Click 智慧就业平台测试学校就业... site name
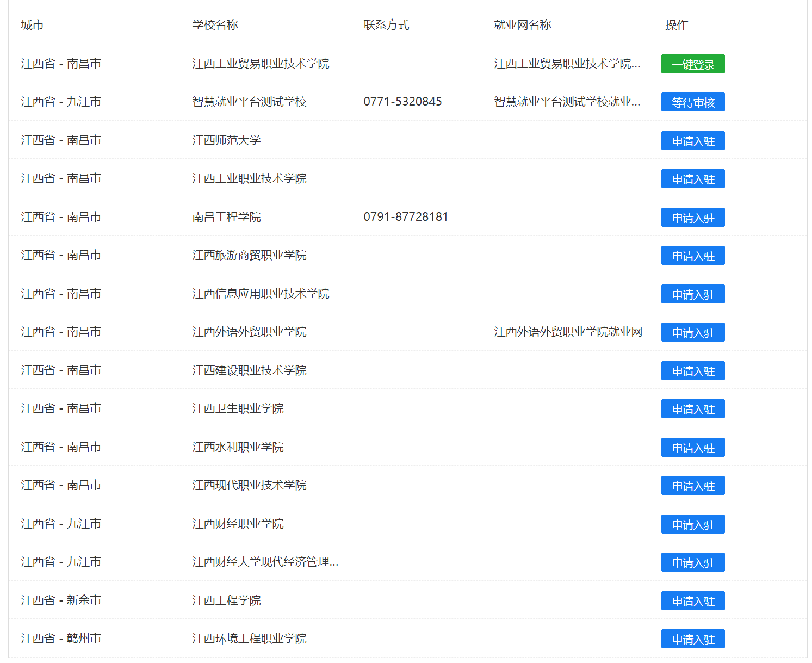The image size is (812, 663). point(567,102)
